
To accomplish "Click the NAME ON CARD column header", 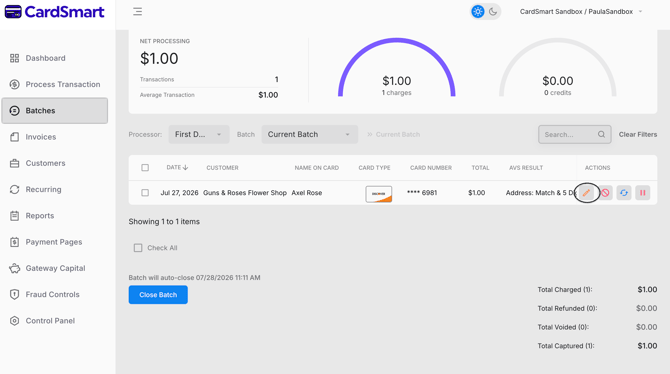I will 317,168.
